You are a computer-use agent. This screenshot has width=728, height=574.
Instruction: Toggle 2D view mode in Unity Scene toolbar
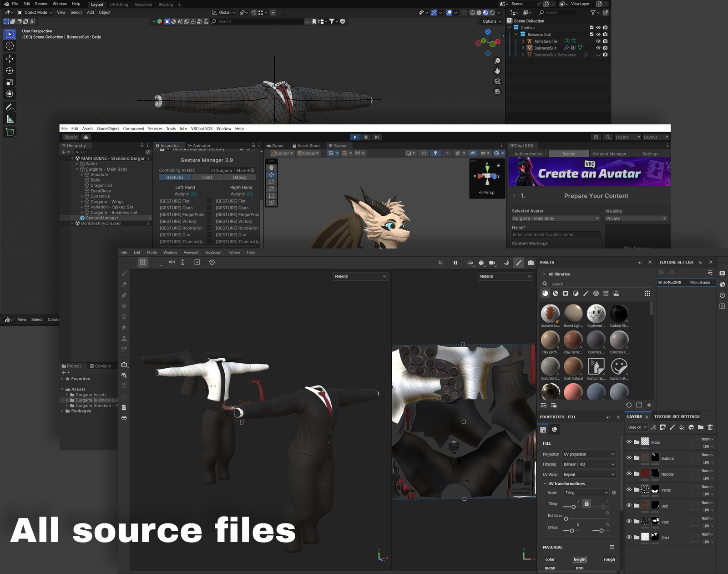click(423, 153)
